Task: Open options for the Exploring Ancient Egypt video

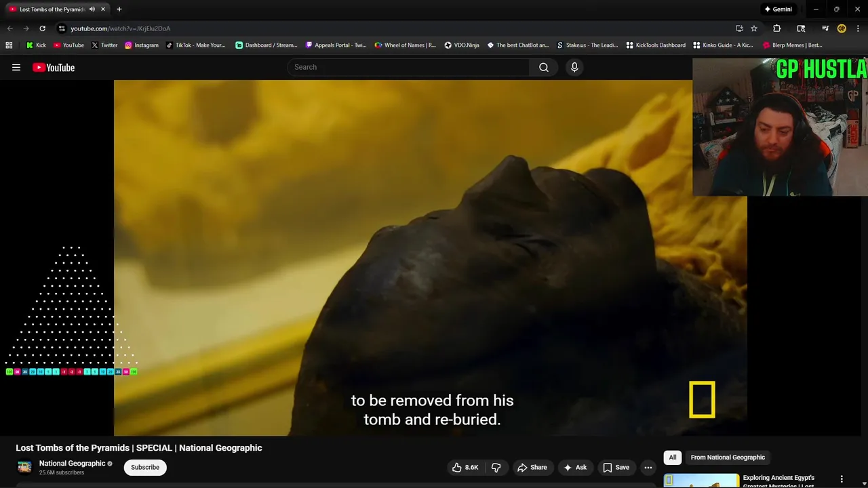Action: [842, 479]
